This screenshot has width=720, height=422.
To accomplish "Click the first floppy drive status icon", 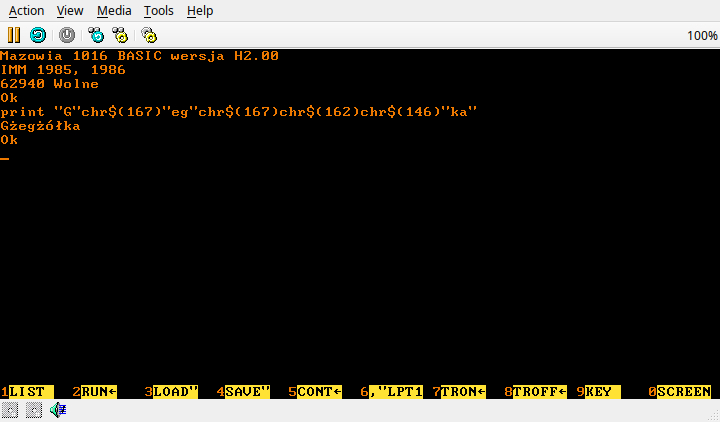I will (x=11, y=410).
